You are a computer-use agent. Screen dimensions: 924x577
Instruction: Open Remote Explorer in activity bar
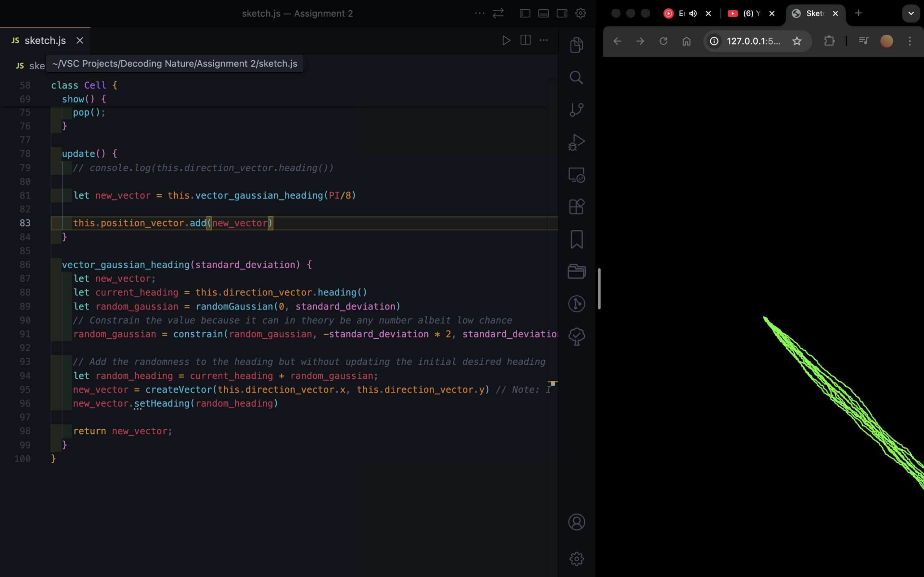[x=576, y=175]
